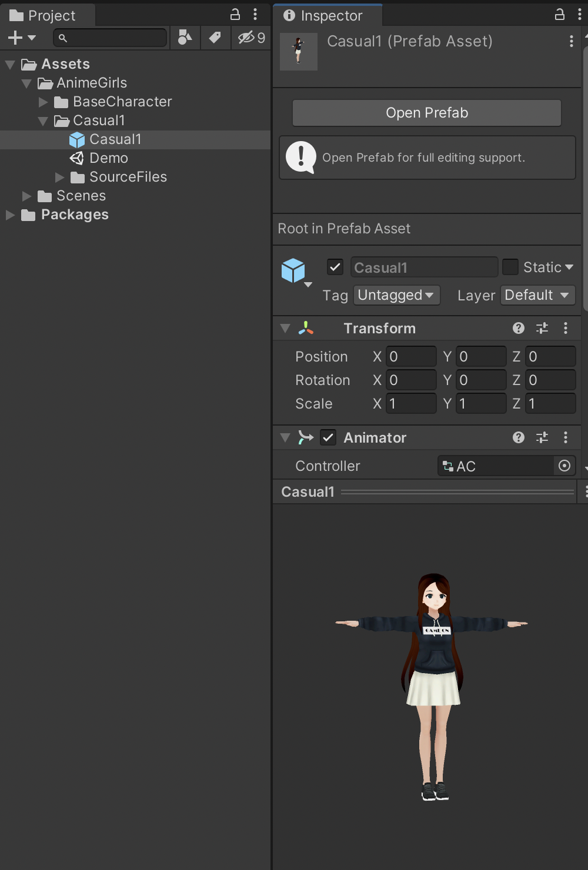Expand the Packages folder arrow
This screenshot has width=588, height=870.
(10, 215)
